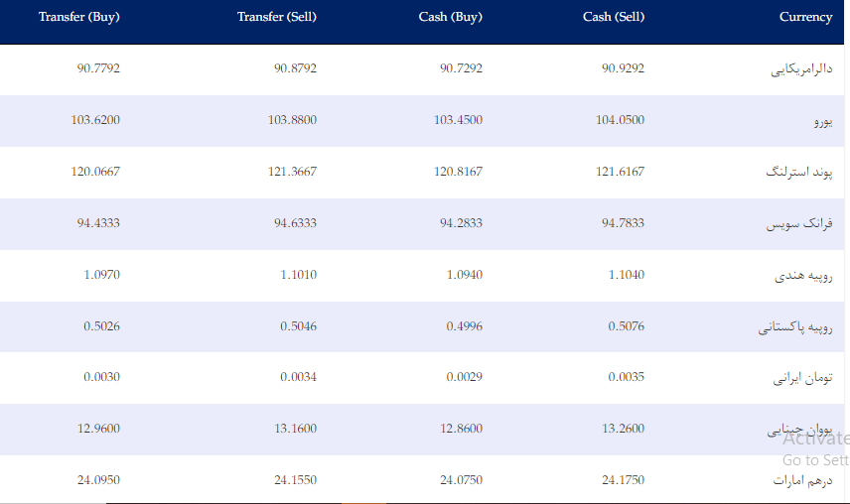Click the Indian rupee cash sell value 1.1040
Screen dimensions: 850x504
627,275
